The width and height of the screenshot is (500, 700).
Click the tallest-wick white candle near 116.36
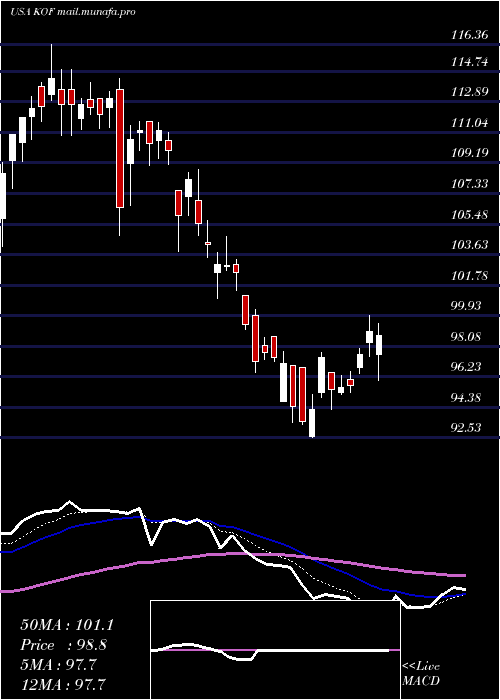pos(51,86)
